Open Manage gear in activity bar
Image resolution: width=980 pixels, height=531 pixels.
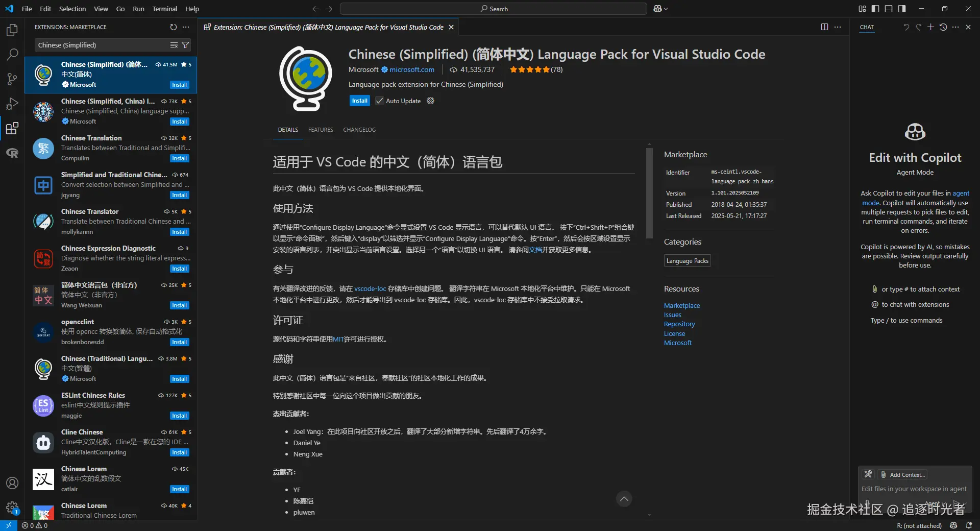(12, 508)
